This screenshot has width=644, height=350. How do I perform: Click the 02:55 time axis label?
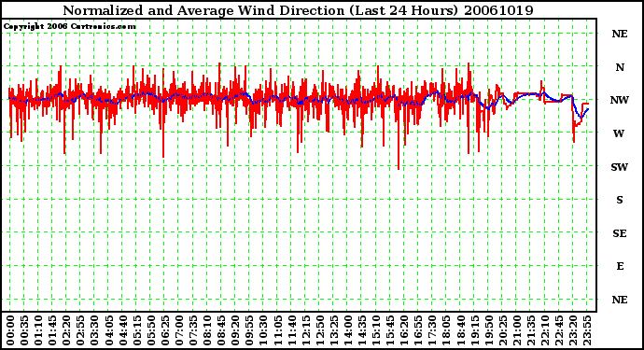click(80, 330)
